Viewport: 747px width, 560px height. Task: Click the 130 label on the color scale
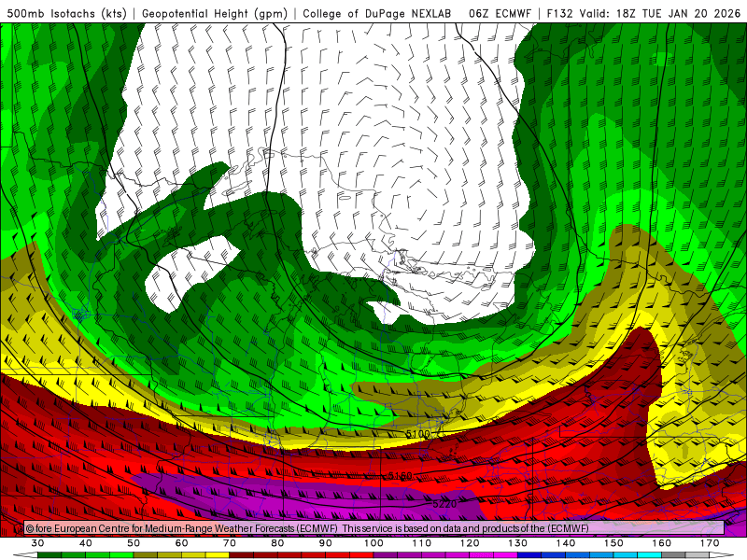[x=517, y=543]
